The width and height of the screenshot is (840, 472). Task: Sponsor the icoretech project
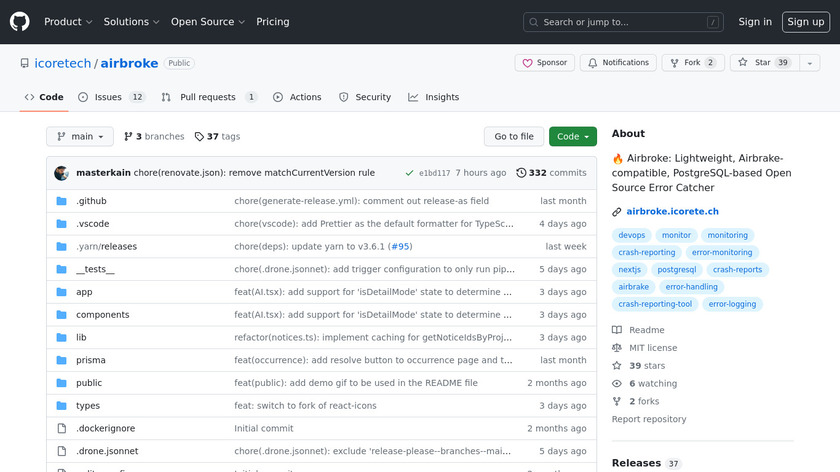click(544, 63)
